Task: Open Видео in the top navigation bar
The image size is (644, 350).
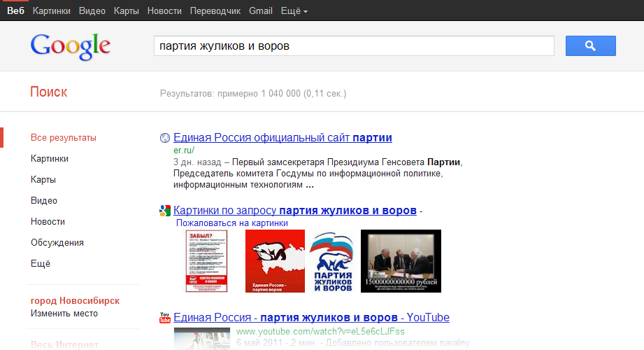Action: click(x=92, y=11)
